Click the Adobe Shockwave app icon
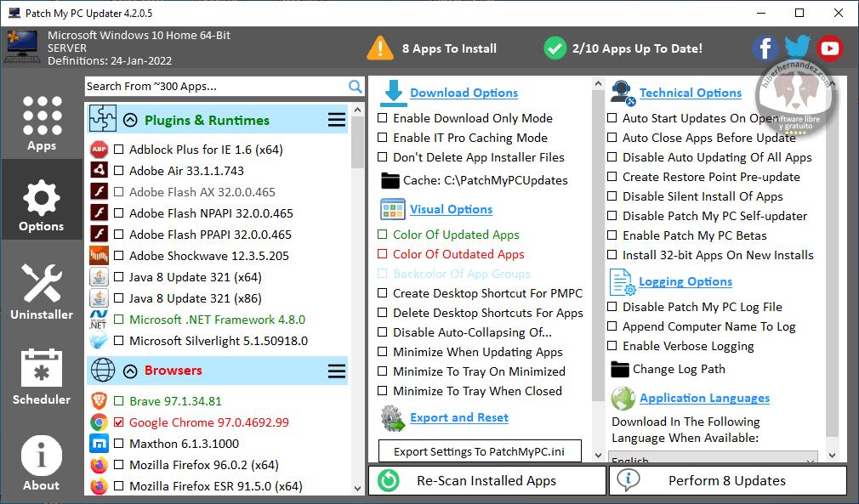The width and height of the screenshot is (859, 504). (x=99, y=256)
